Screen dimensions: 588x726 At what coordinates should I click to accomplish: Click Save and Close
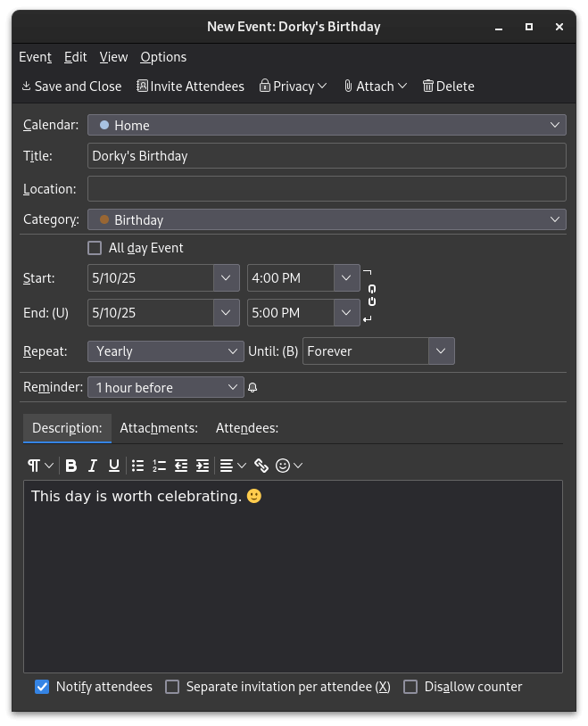coord(71,87)
